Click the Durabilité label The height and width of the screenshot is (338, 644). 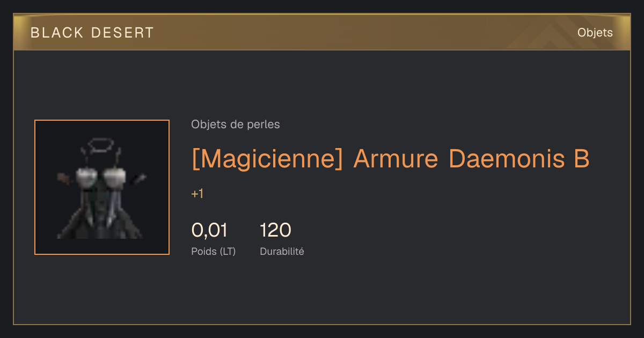[x=282, y=251]
